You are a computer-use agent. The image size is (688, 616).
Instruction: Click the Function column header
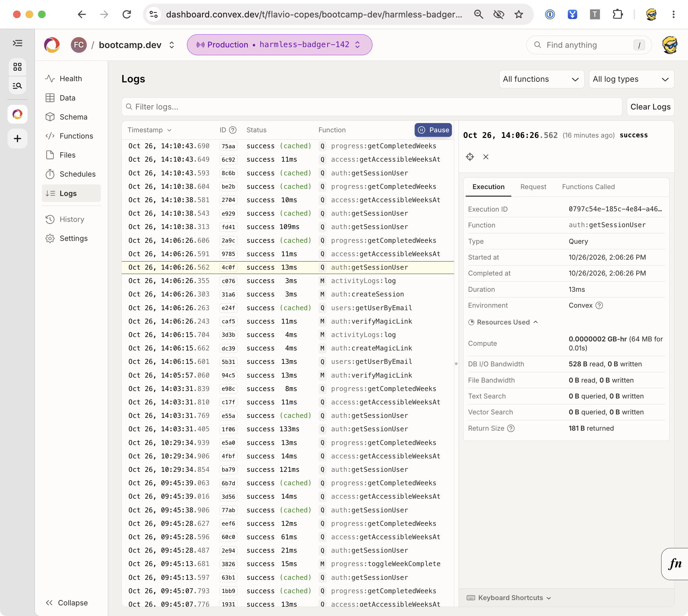pyautogui.click(x=332, y=130)
